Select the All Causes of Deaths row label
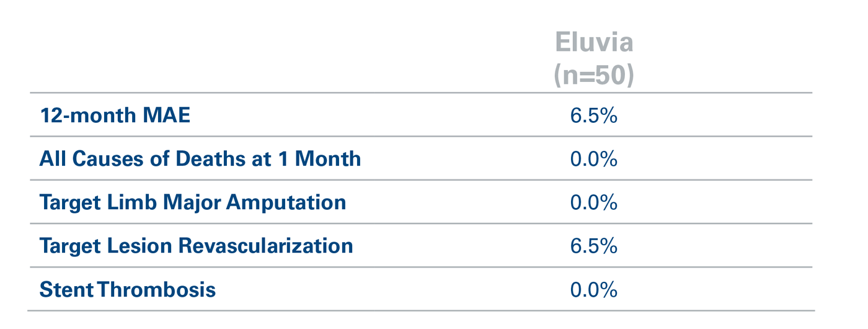 (200, 159)
